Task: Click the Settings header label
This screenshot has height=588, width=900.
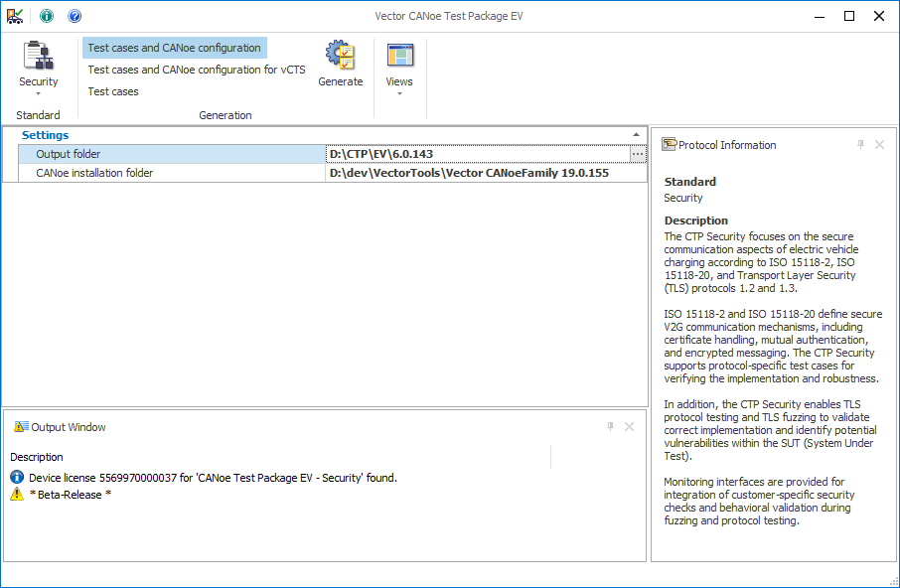Action: coord(46,135)
